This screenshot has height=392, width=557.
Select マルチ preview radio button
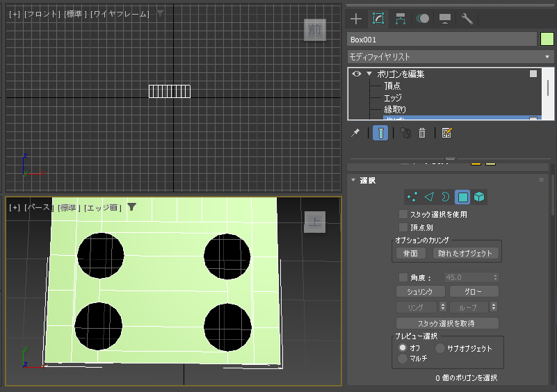403,358
